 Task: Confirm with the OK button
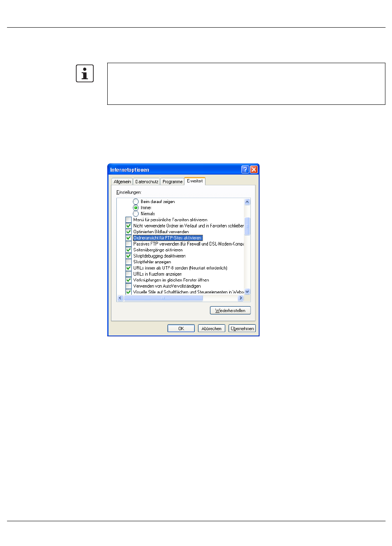(181, 329)
